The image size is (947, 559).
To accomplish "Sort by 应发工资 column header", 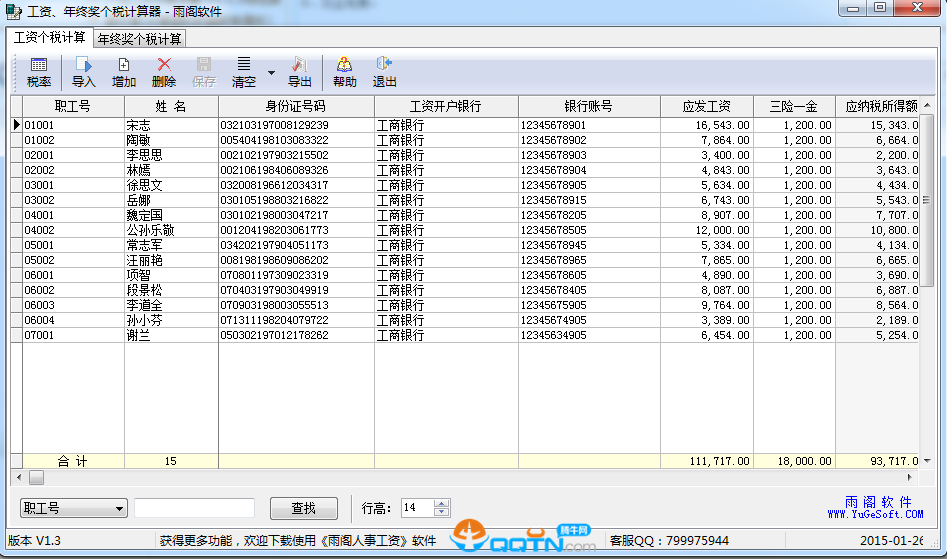I will (x=706, y=106).
